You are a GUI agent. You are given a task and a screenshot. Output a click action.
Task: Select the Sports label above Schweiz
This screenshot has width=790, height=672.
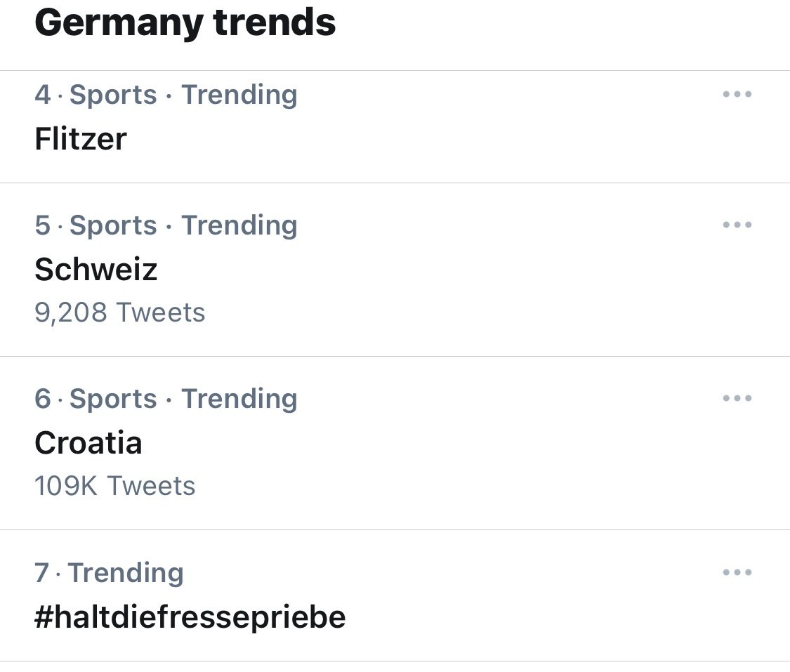(x=113, y=225)
